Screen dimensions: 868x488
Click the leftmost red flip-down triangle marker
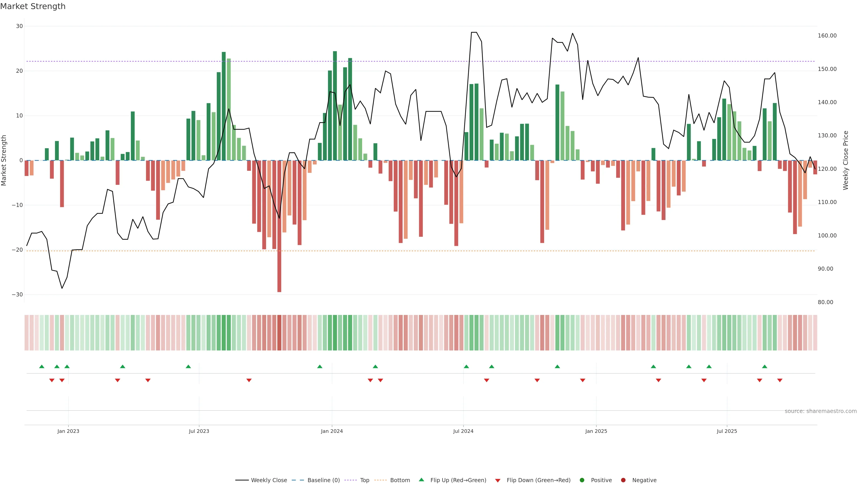(52, 380)
